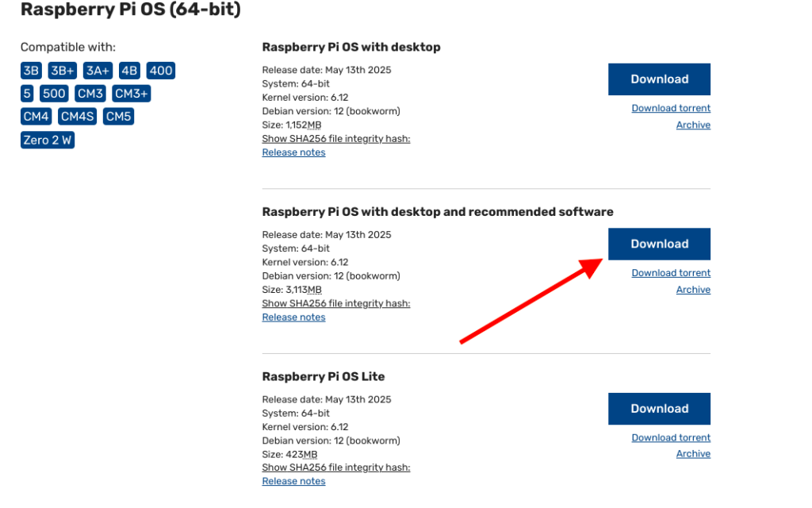Open Archive link for OS with desktop
The image size is (812, 508).
point(693,125)
